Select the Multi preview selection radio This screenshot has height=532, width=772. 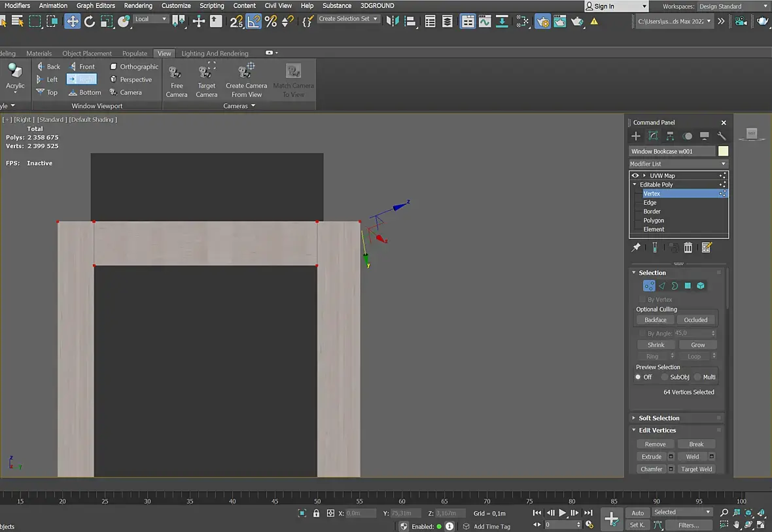697,377
